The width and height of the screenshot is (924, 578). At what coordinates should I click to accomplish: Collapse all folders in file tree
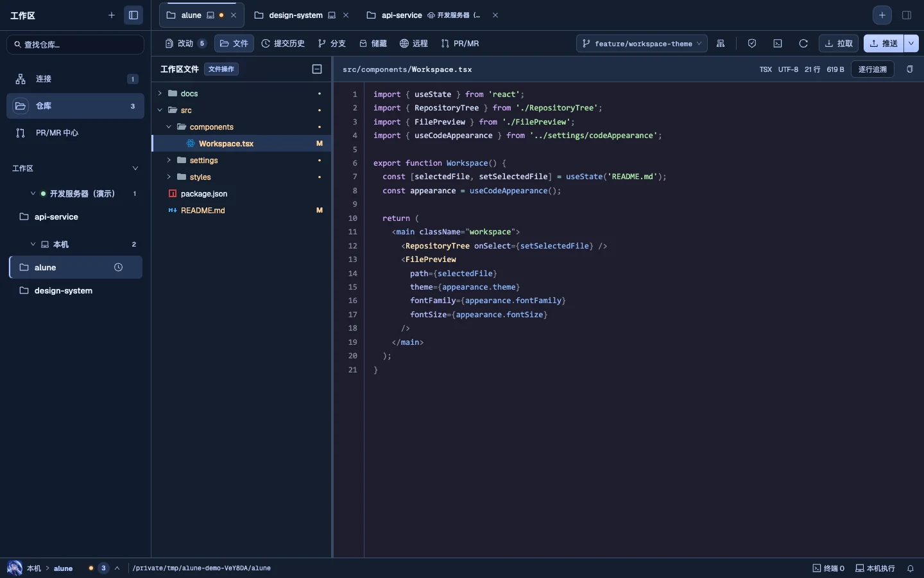317,69
